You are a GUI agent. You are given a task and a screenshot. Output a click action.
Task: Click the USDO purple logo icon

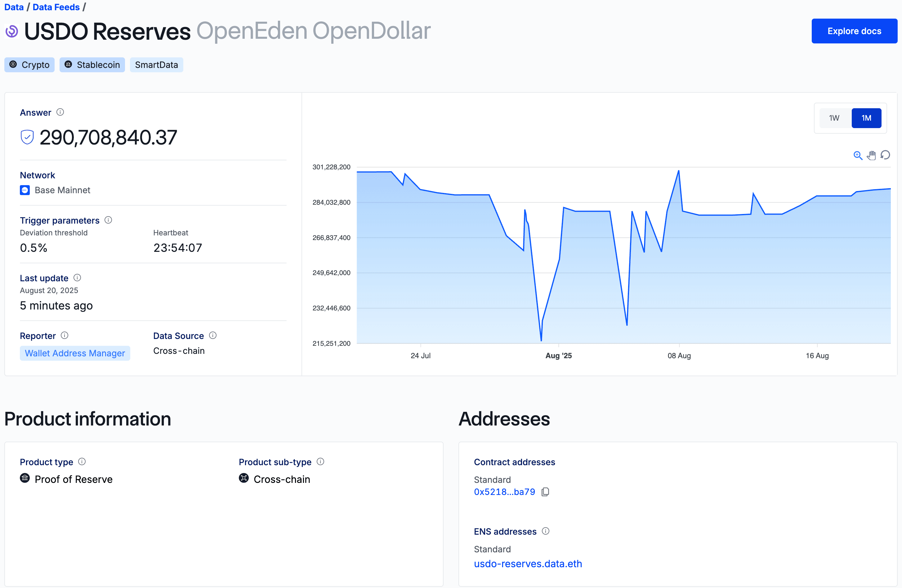12,31
